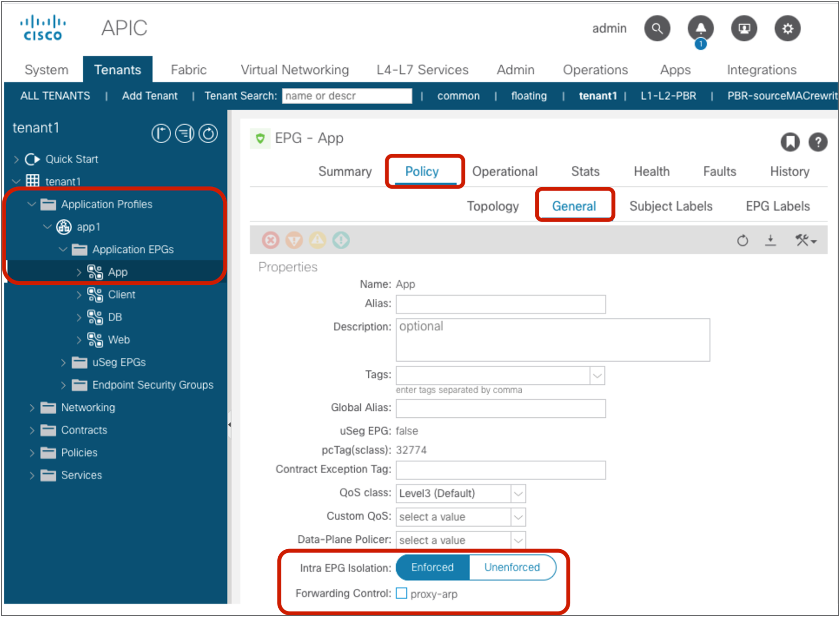The height and width of the screenshot is (617, 840).
Task: Refresh the tenant1 navigation tree
Action: point(208,133)
